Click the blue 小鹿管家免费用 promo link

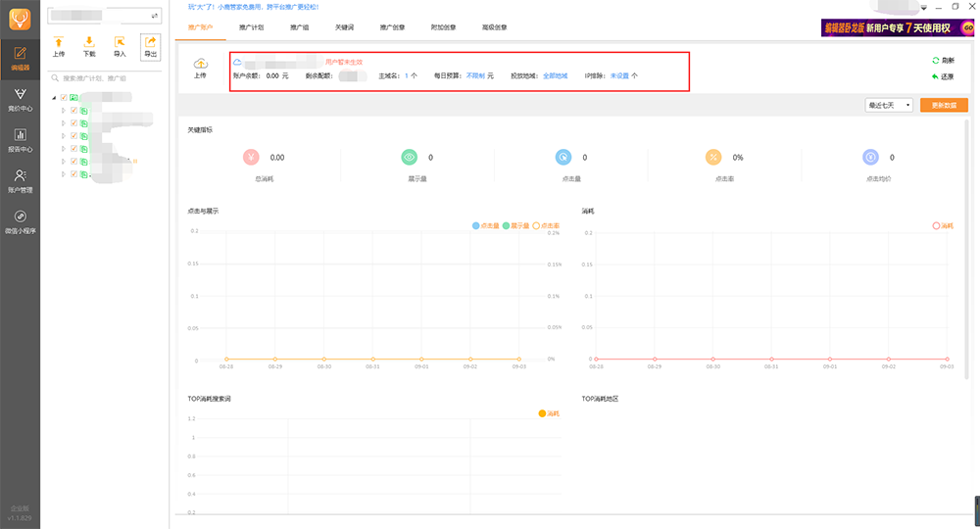click(254, 7)
